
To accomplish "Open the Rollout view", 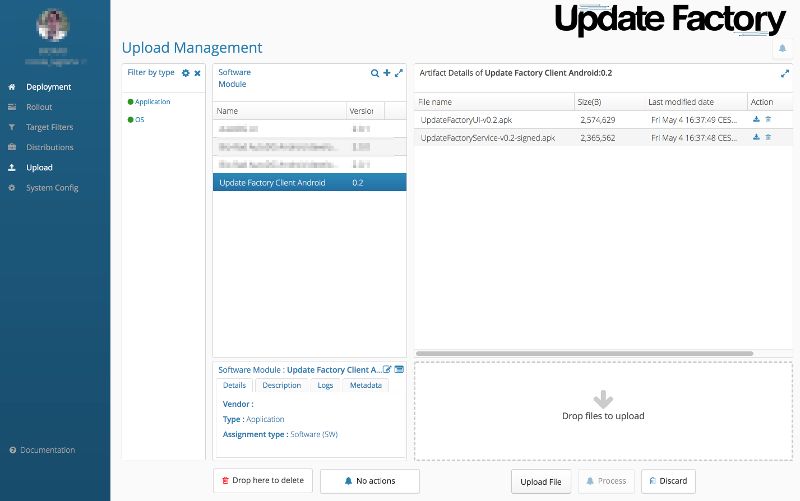I will 39,107.
